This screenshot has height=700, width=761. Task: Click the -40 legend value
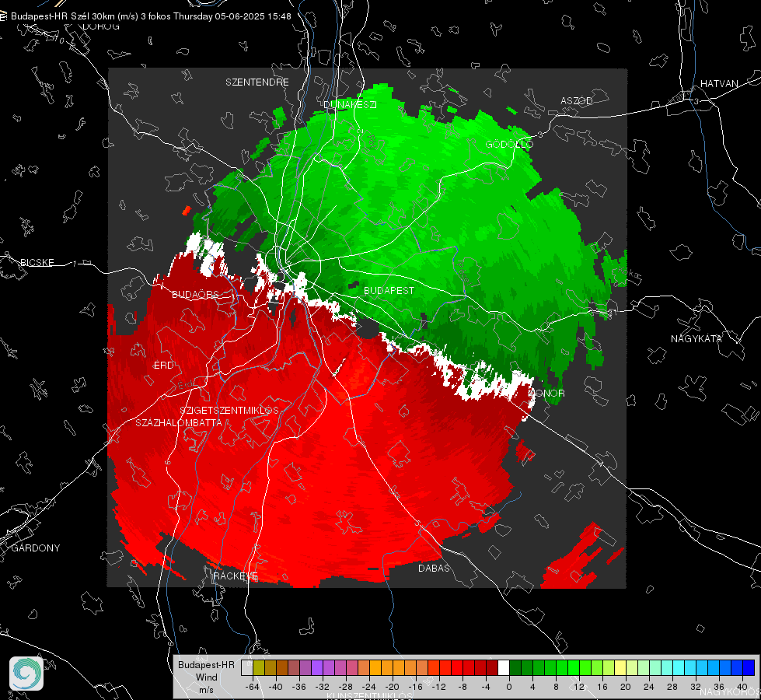point(276,687)
